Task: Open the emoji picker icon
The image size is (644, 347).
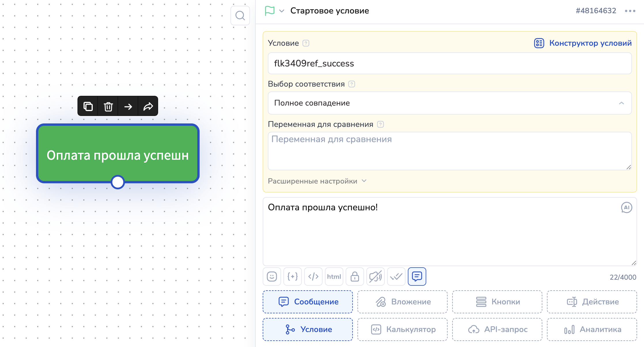Action: (x=272, y=277)
